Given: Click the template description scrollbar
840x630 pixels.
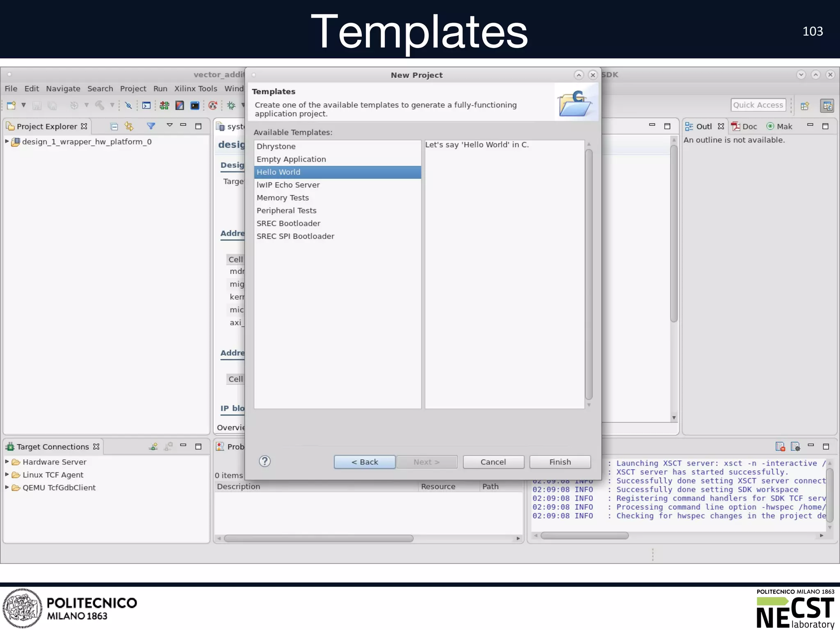Looking at the screenshot, I should [x=589, y=274].
